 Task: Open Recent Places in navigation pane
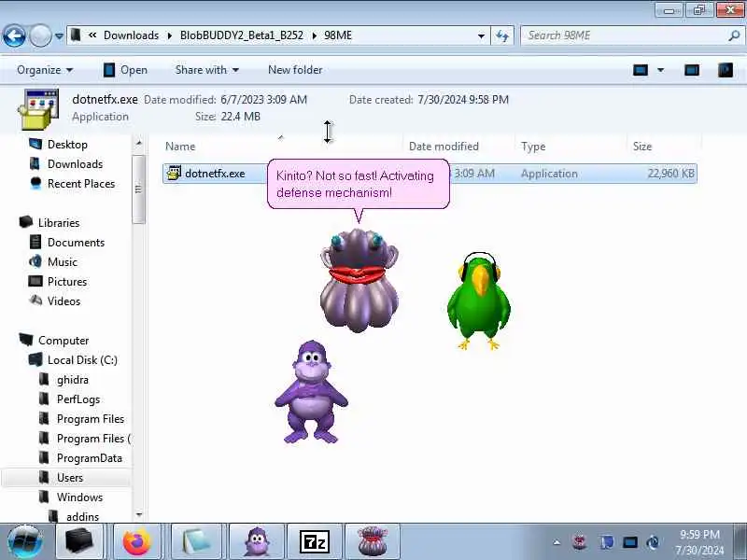point(81,183)
